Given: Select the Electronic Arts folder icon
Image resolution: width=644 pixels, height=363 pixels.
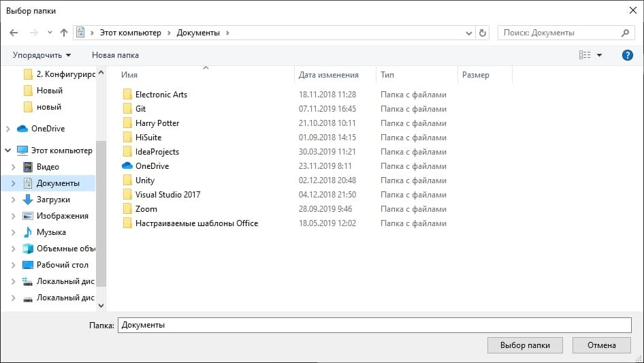Looking at the screenshot, I should point(127,94).
